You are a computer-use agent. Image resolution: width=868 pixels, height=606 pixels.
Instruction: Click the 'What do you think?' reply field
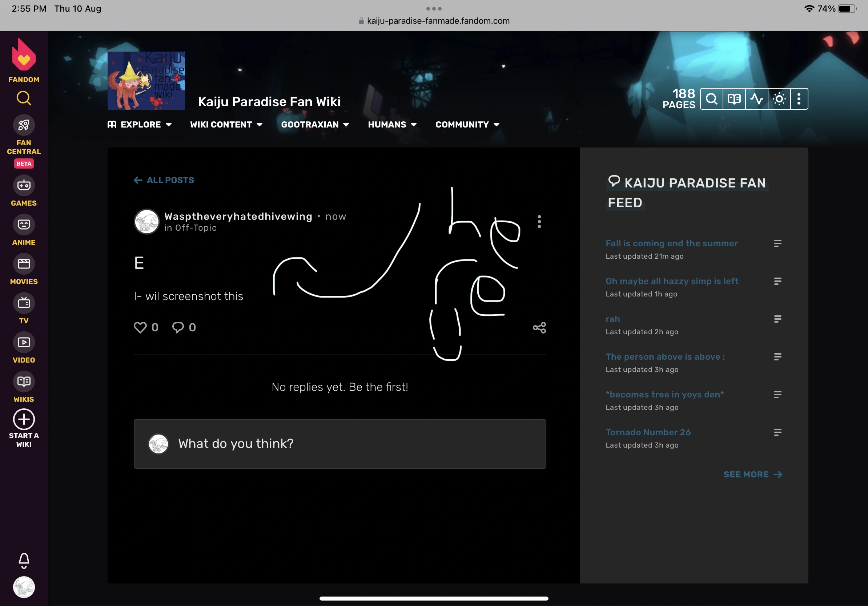pos(339,444)
